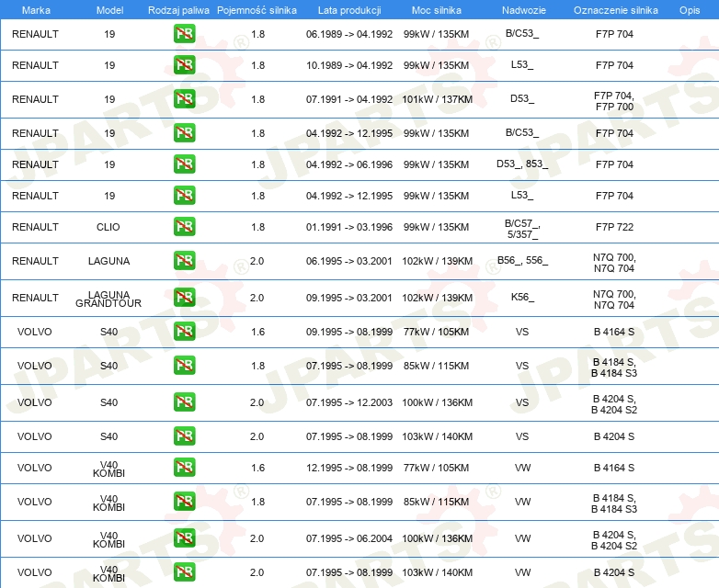Click the Nadwozie column header
The height and width of the screenshot is (588, 719).
524,10
